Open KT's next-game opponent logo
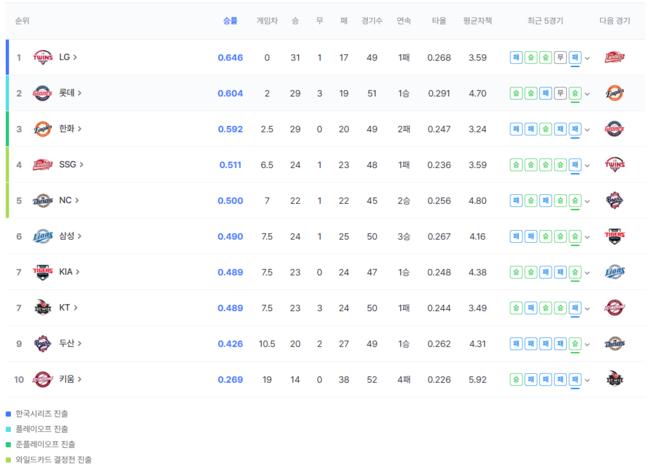The width and height of the screenshot is (650, 469). click(x=614, y=308)
